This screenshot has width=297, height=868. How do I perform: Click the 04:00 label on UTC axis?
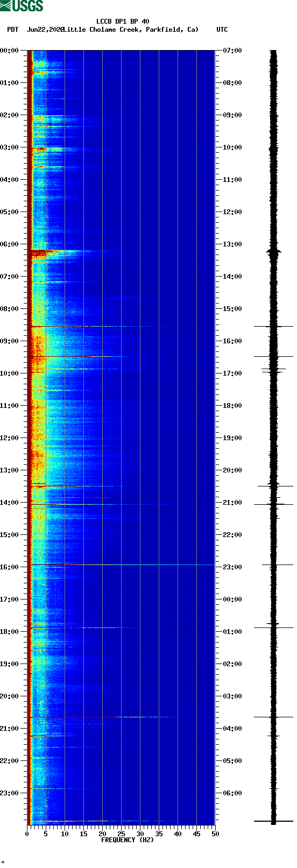[232, 729]
